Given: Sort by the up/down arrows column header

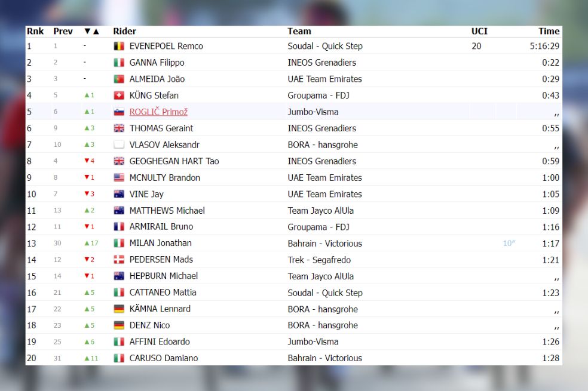Looking at the screenshot, I should (x=91, y=31).
